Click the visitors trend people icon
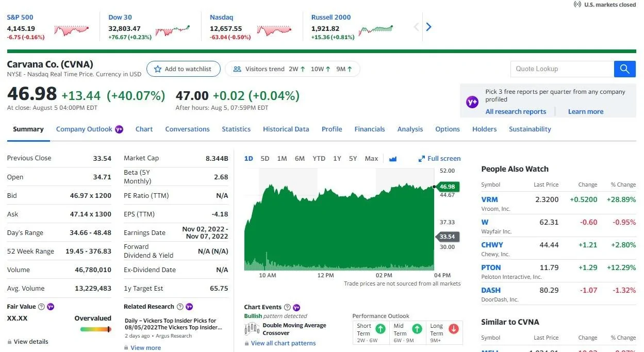Screen dimensions: 644x352 237,69
